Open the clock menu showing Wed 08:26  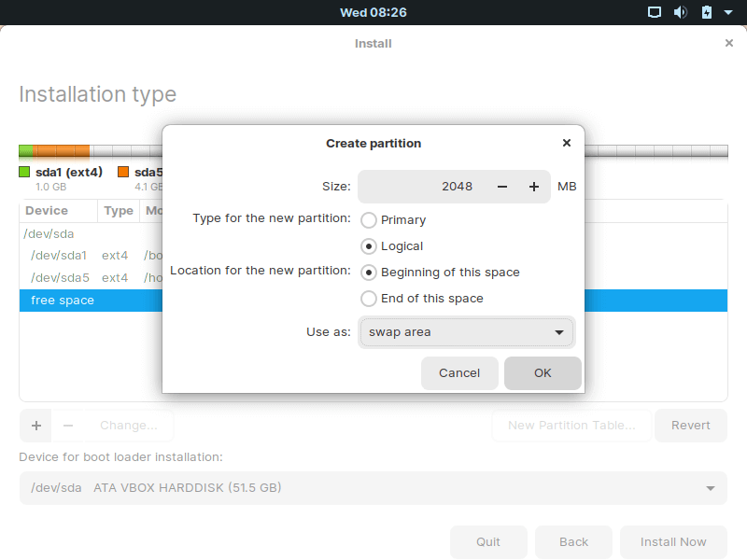(x=373, y=12)
